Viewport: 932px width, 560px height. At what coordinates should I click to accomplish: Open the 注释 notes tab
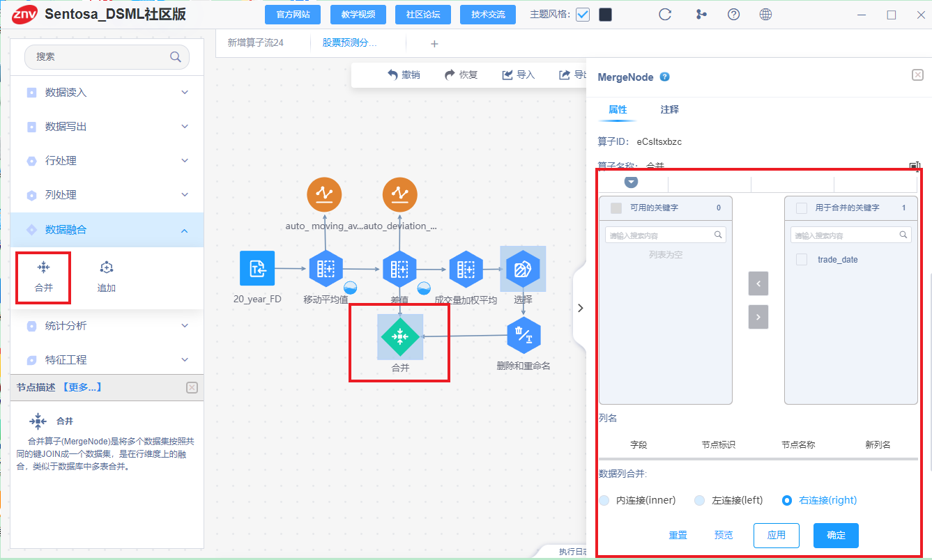(x=670, y=109)
